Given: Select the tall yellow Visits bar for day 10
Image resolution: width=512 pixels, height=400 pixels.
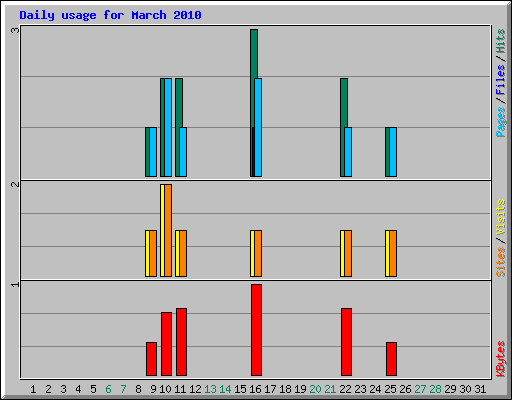Looking at the screenshot, I should (x=162, y=230).
